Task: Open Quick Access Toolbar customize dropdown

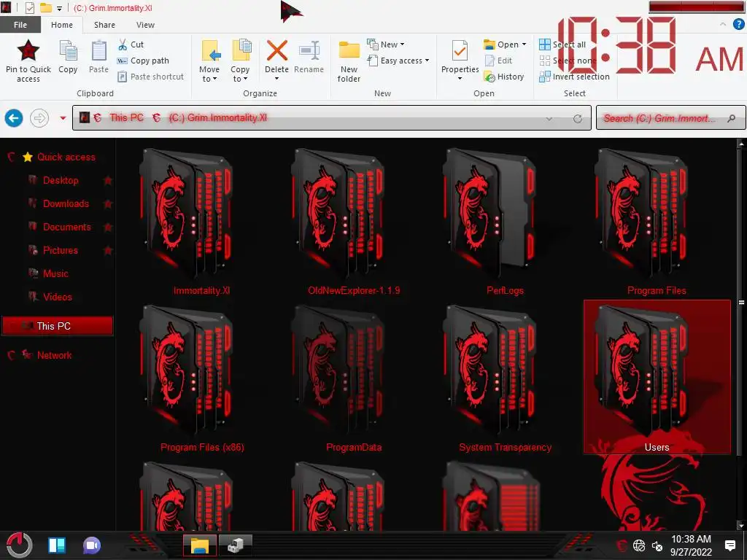Action: pyautogui.click(x=60, y=8)
